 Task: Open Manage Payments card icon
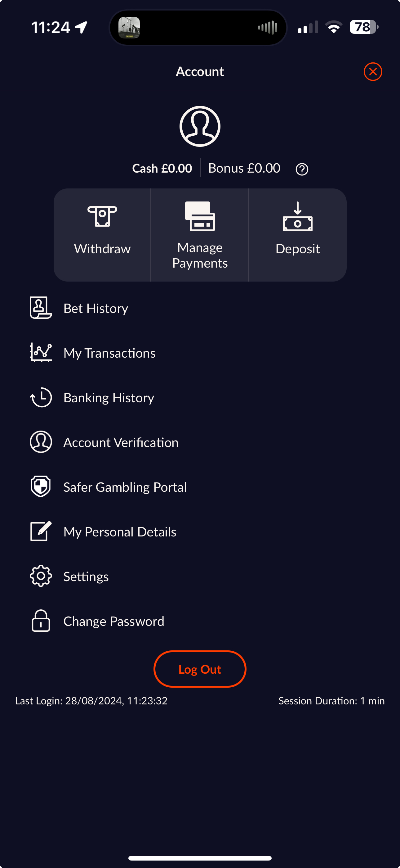point(200,216)
